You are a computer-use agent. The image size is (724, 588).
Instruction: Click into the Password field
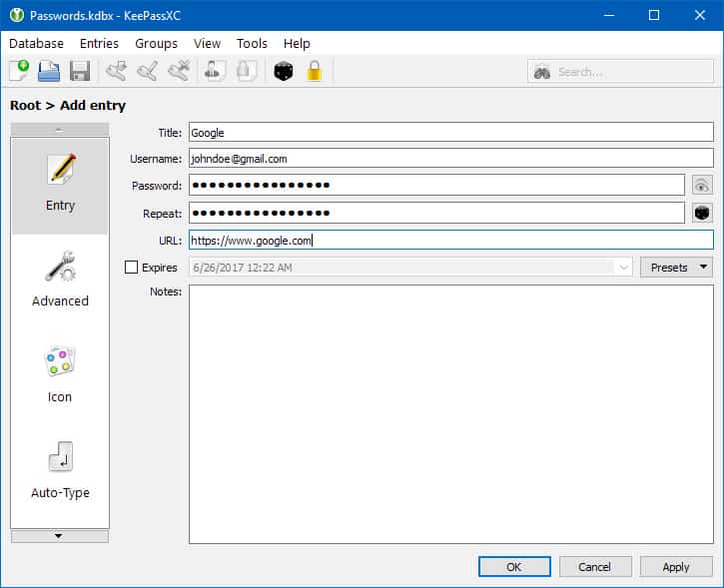(436, 185)
